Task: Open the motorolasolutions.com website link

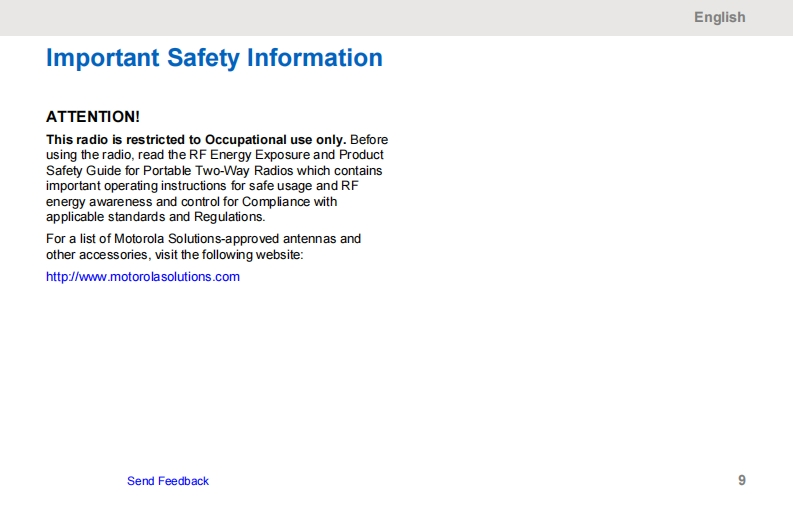Action: 143,277
